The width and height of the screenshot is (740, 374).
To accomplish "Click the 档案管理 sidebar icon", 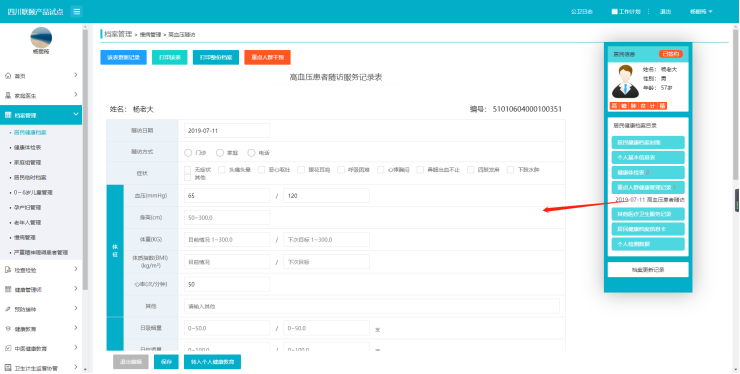I will click(8, 115).
